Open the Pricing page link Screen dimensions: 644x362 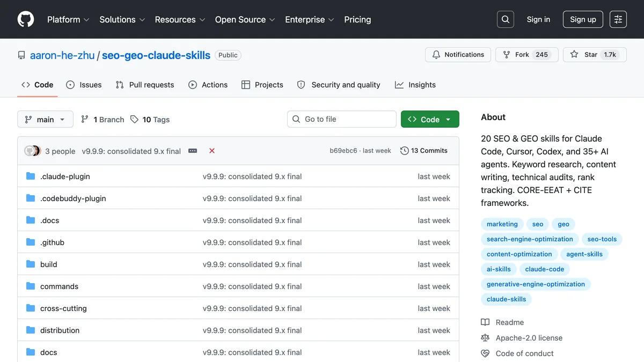[357, 19]
